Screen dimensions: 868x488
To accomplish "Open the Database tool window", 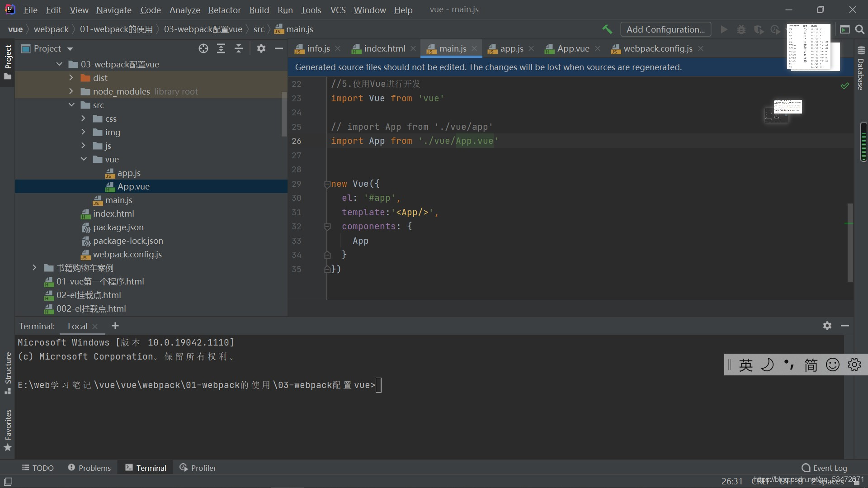I will click(861, 68).
